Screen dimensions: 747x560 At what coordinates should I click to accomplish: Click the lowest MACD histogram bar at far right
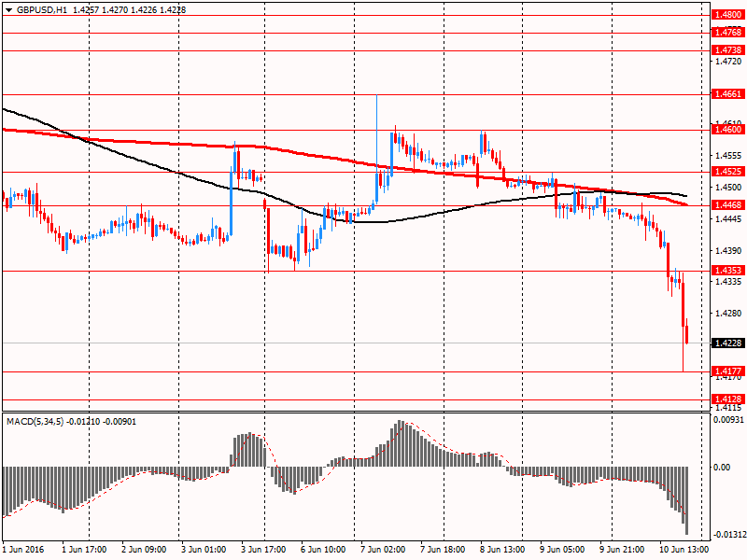pos(687,500)
